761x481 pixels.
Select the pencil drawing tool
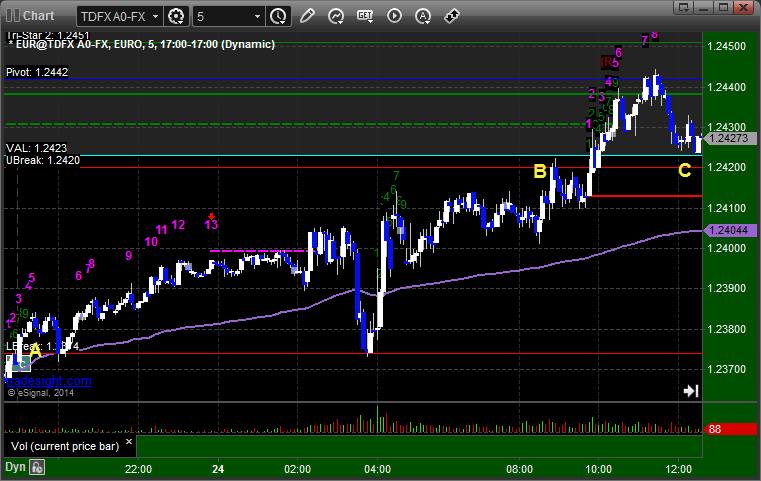click(307, 16)
